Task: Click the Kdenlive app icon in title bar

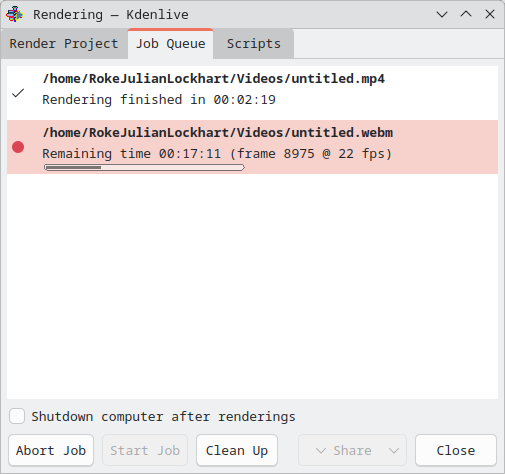Action: pyautogui.click(x=14, y=14)
